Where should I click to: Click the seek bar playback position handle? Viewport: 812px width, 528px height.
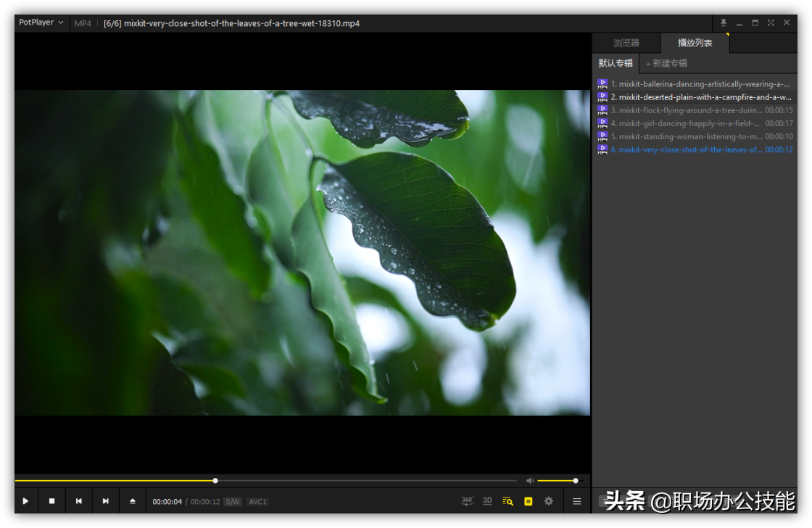coord(215,480)
